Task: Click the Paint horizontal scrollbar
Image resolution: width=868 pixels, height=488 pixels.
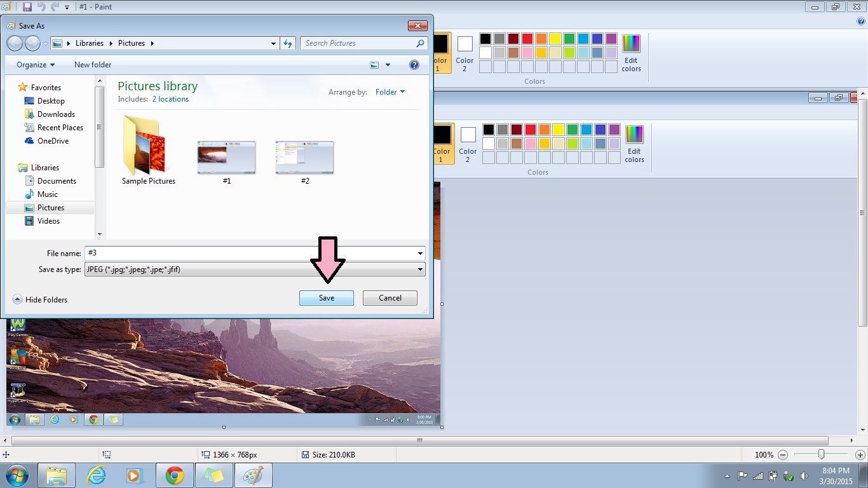Action: coord(419,440)
